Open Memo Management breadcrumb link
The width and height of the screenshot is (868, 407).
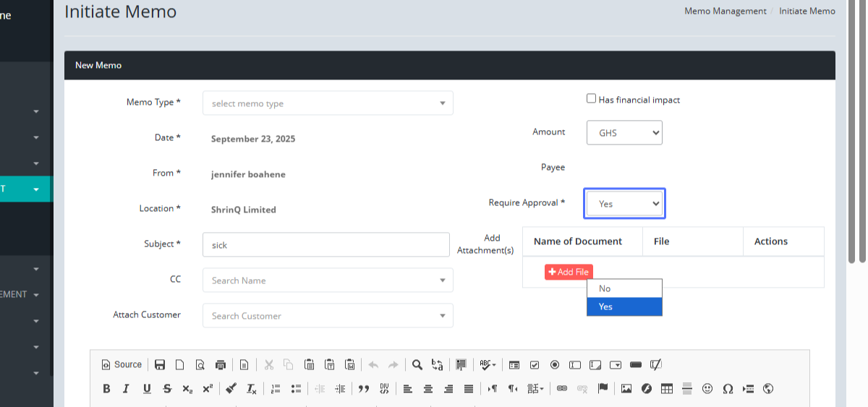tap(725, 11)
